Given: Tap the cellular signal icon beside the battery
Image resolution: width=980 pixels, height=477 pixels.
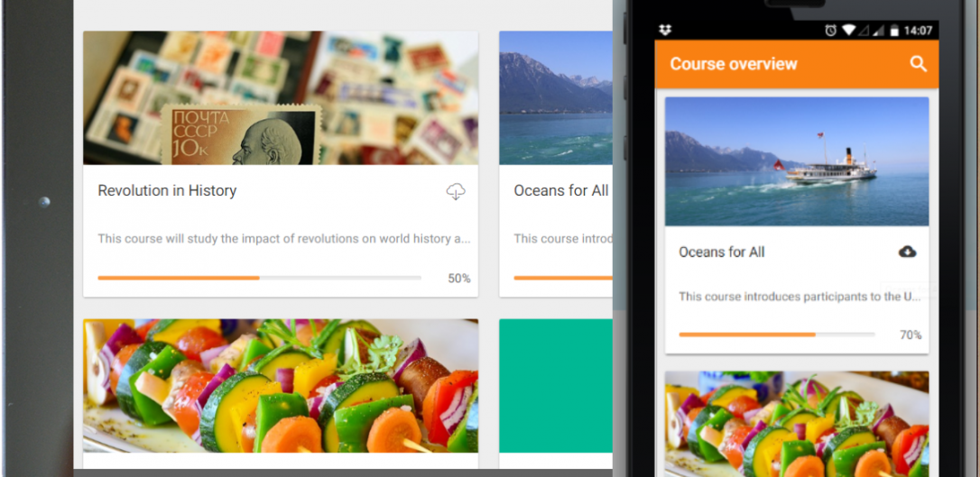Looking at the screenshot, I should click(879, 30).
